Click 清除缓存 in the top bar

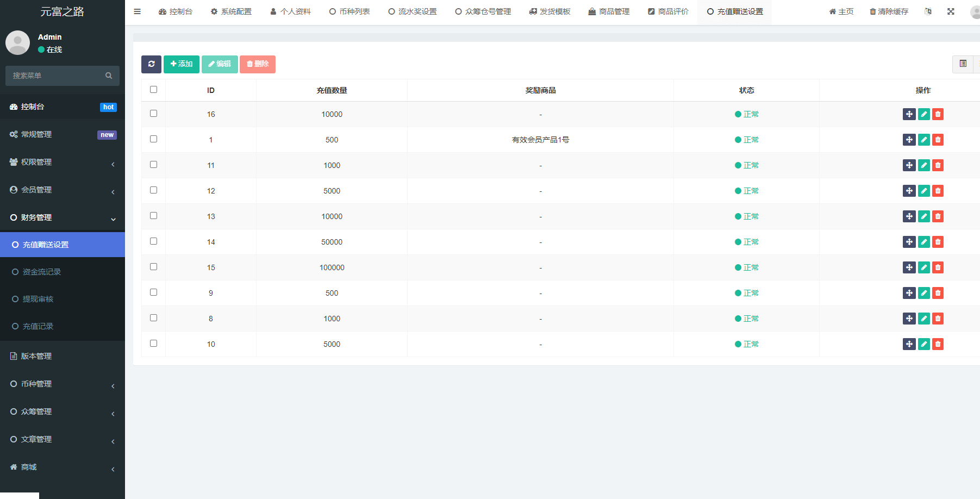(x=889, y=11)
